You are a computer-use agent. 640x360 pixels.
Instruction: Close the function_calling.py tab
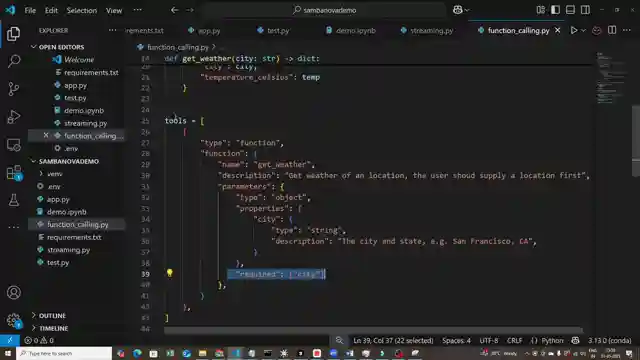(x=557, y=31)
